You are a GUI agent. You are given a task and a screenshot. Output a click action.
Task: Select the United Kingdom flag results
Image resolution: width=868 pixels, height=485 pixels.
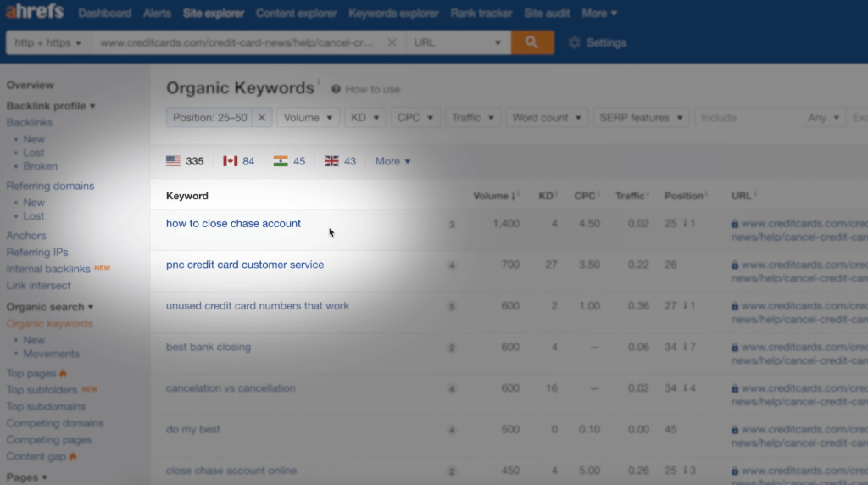coord(340,161)
